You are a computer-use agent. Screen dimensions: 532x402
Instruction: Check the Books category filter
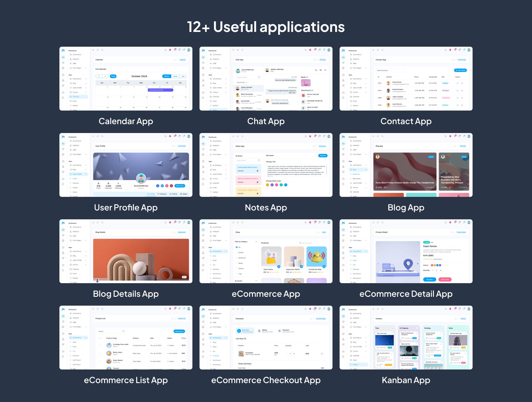click(237, 263)
